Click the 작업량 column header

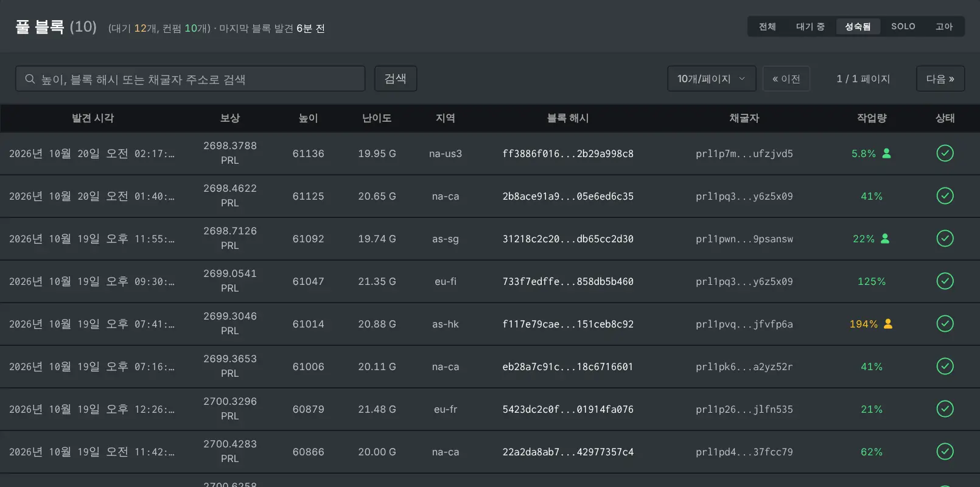coord(872,118)
